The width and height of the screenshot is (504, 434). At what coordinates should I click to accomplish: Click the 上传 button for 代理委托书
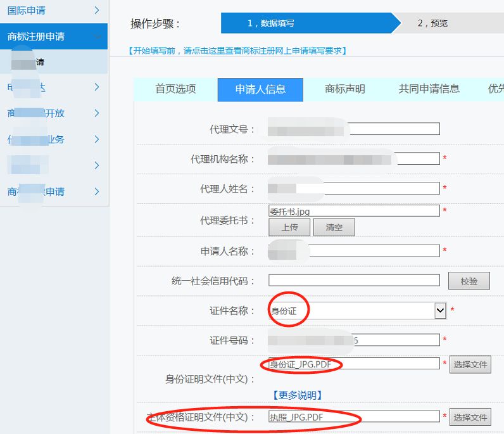tap(290, 227)
